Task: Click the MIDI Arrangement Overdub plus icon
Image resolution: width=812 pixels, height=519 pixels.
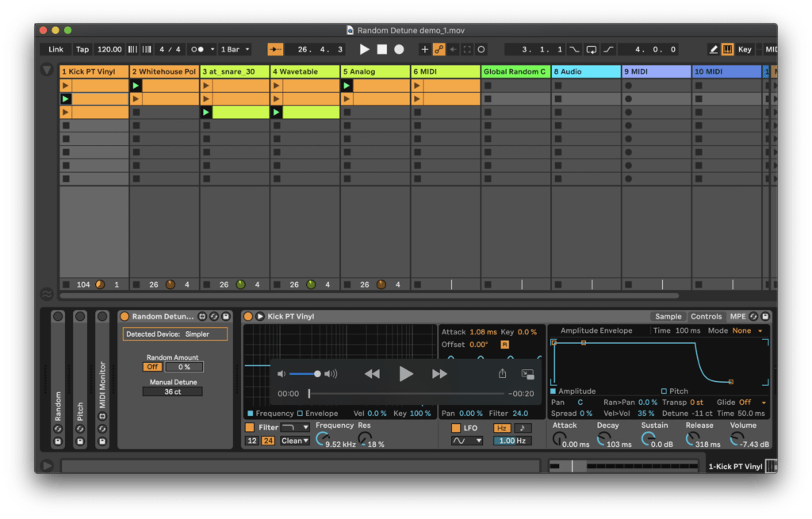Action: click(424, 49)
